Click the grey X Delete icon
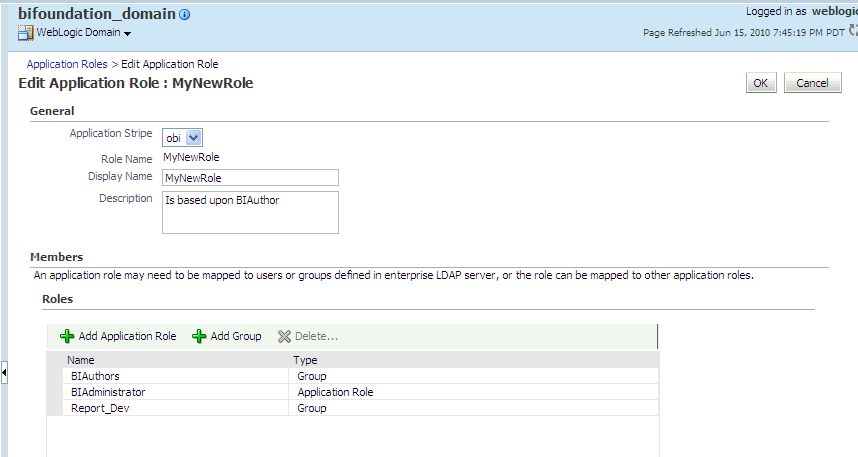Viewport: 858px width, 457px height. click(x=284, y=336)
